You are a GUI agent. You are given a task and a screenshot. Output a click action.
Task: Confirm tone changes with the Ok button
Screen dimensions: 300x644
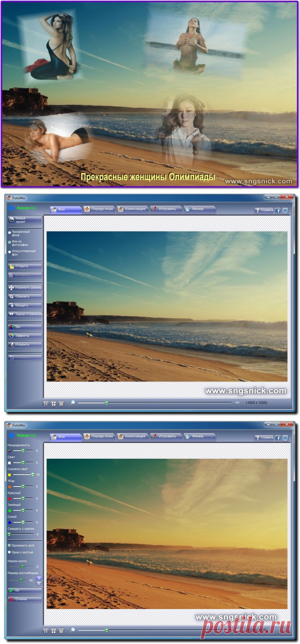click(x=25, y=590)
